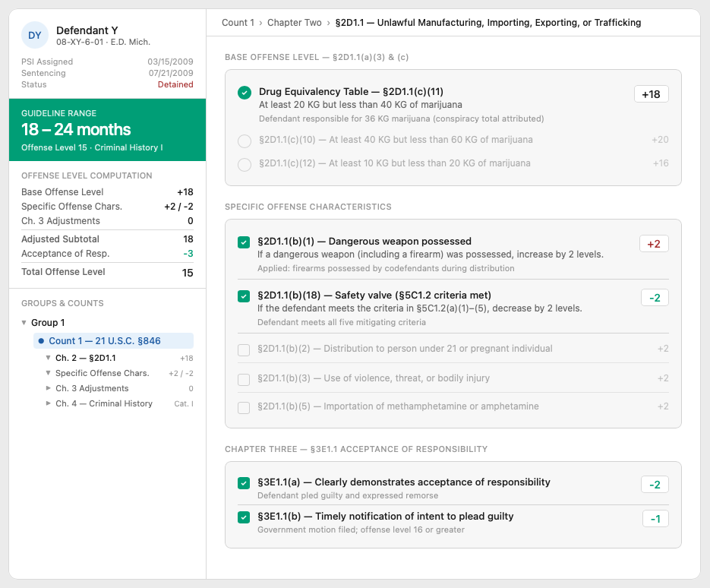
Task: Click the Base Offense Level summary row
Action: (x=107, y=192)
